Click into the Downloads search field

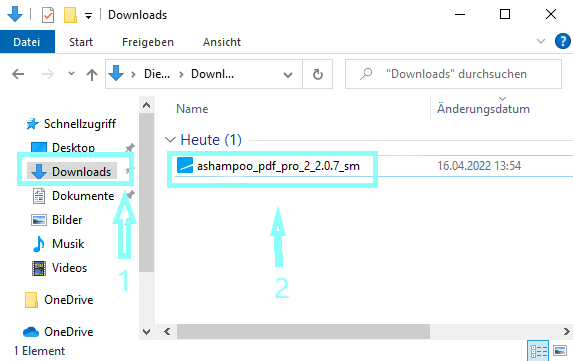454,74
